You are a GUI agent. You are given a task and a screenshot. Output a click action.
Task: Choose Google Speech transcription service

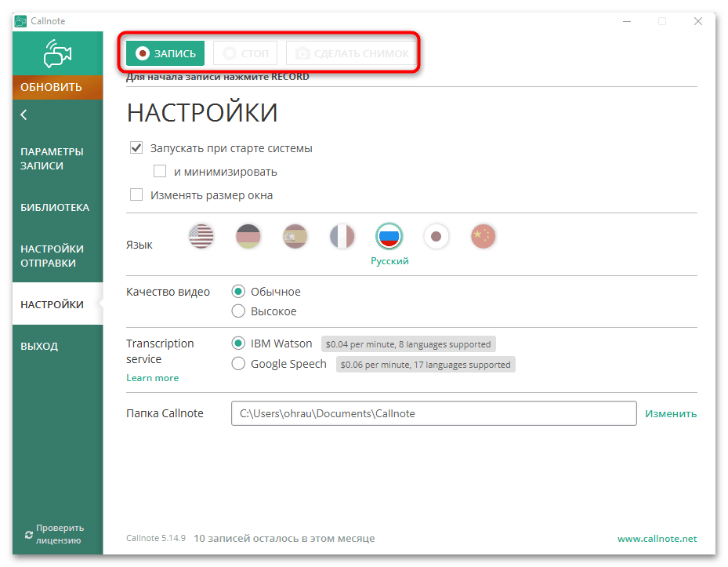[239, 364]
